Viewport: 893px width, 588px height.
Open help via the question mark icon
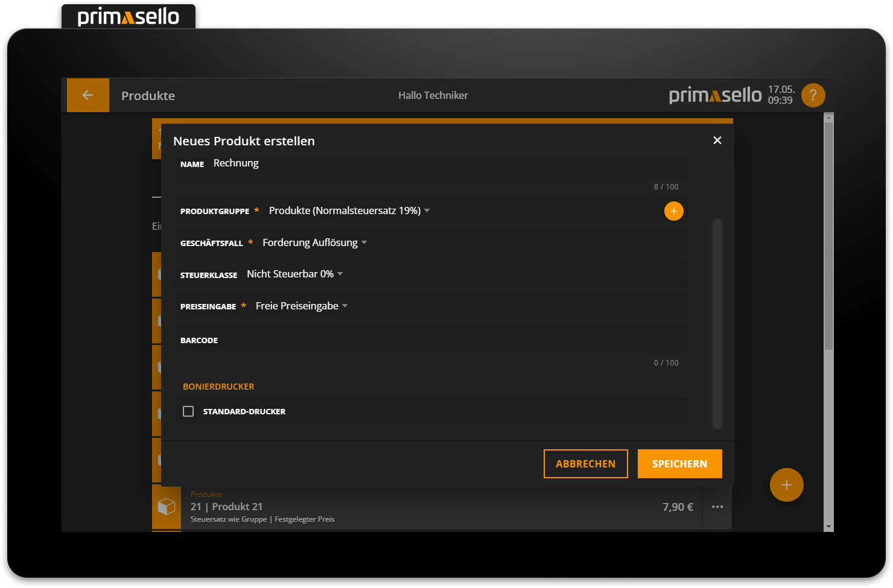click(813, 95)
